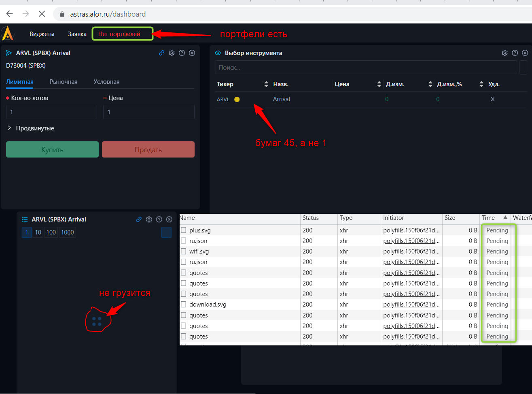Select volume preset 1000 in order book
Viewport: 532px width, 394px height.
tap(68, 232)
